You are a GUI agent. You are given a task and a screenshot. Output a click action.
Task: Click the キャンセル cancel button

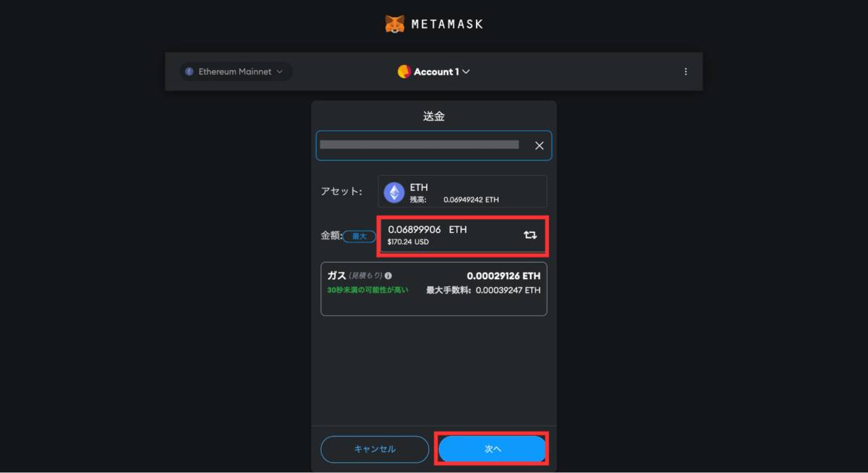[375, 448]
